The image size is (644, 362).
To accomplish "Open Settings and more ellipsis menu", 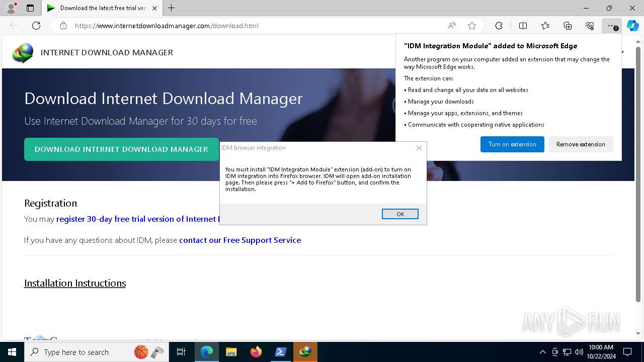I will point(611,26).
